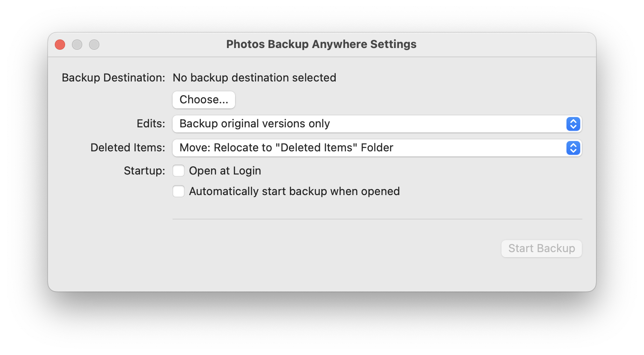Open the Edits dropdown menu
This screenshot has width=644, height=355.
pyautogui.click(x=368, y=124)
